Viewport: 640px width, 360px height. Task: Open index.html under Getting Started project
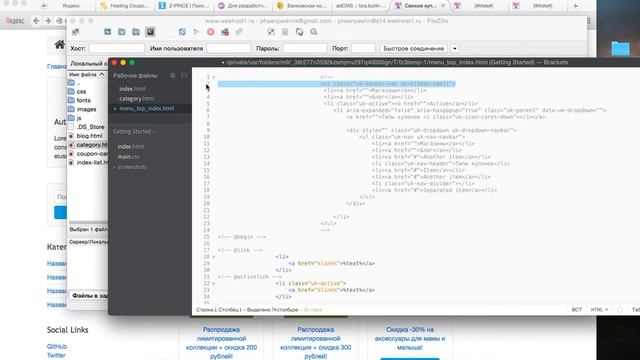coord(131,146)
